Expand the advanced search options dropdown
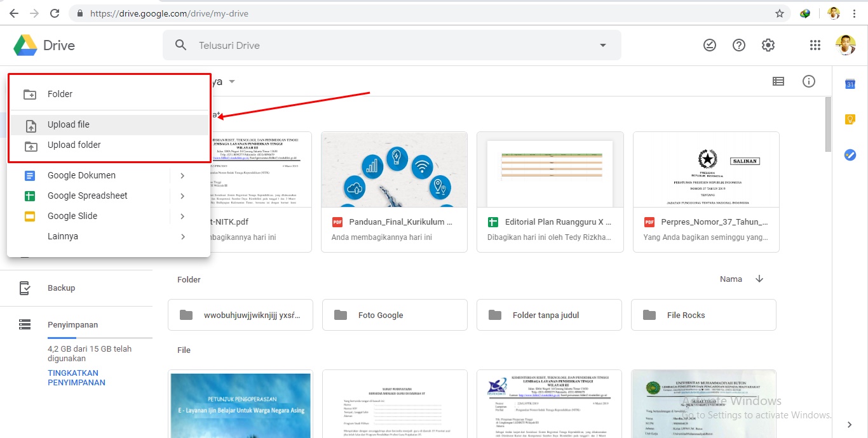Viewport: 868px width, 438px height. point(602,45)
